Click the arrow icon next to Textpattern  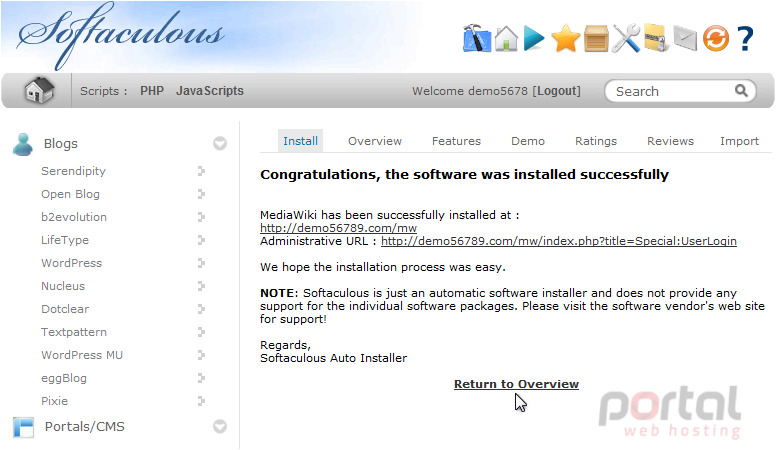[x=201, y=332]
